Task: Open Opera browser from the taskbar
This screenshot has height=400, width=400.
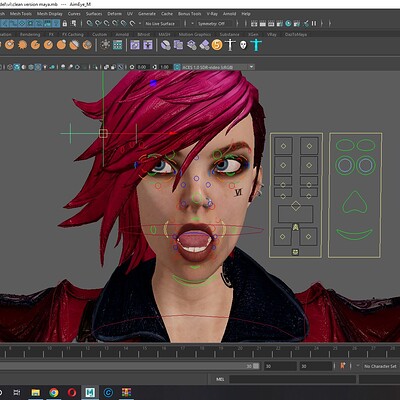Action: (72, 392)
